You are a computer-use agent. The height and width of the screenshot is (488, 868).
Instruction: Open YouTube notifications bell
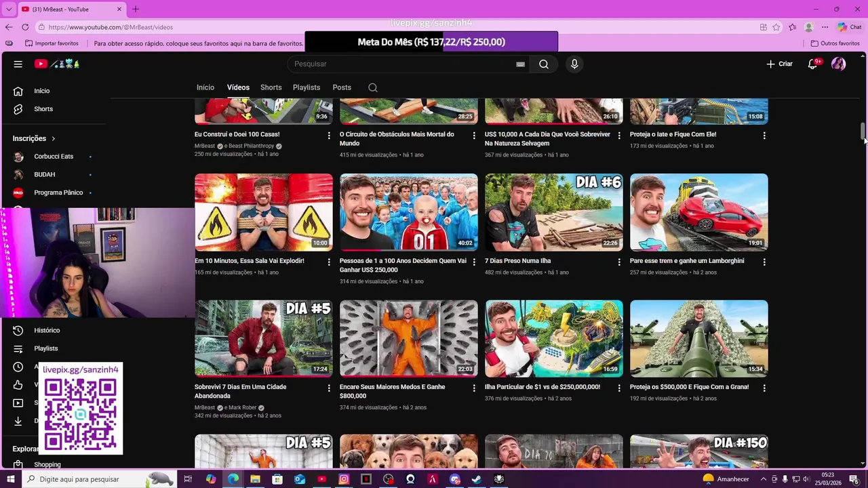(x=813, y=64)
